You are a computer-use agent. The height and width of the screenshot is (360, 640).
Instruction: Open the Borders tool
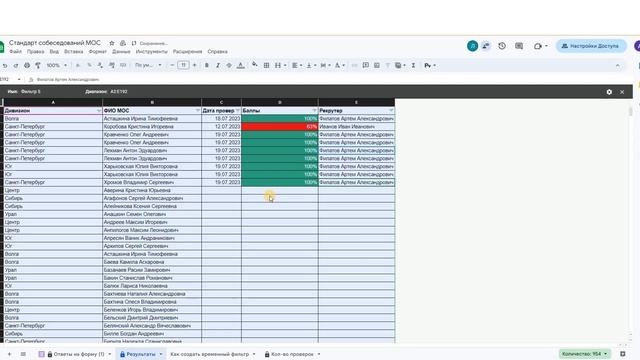[x=266, y=65]
